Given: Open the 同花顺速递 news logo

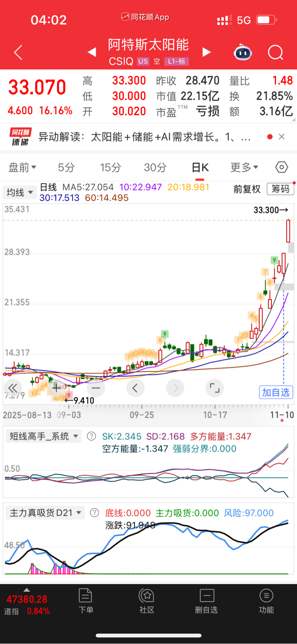Looking at the screenshot, I should pyautogui.click(x=20, y=137).
